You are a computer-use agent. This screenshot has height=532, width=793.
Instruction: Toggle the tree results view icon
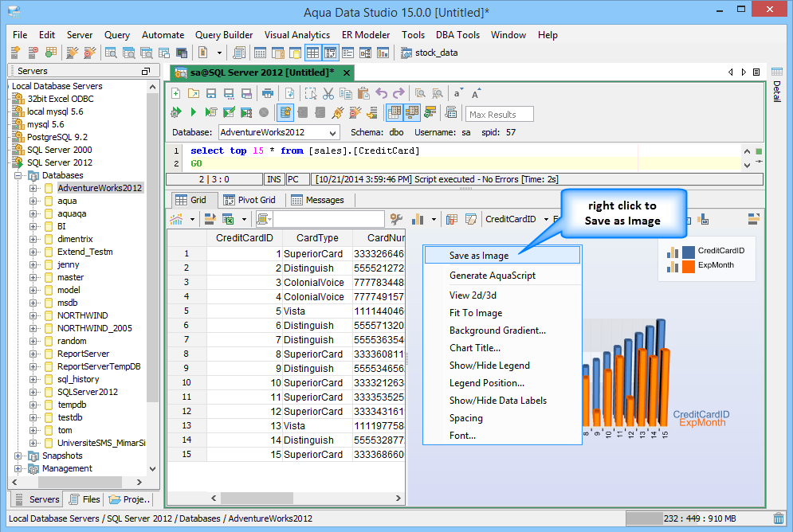coord(412,112)
